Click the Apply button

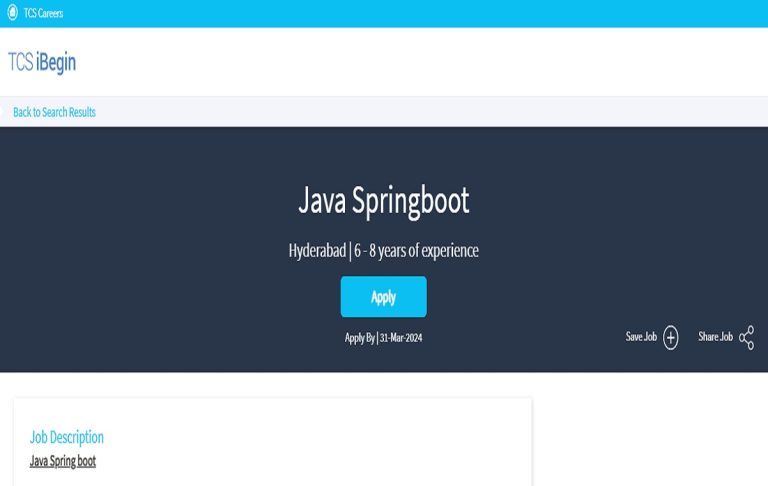384,296
